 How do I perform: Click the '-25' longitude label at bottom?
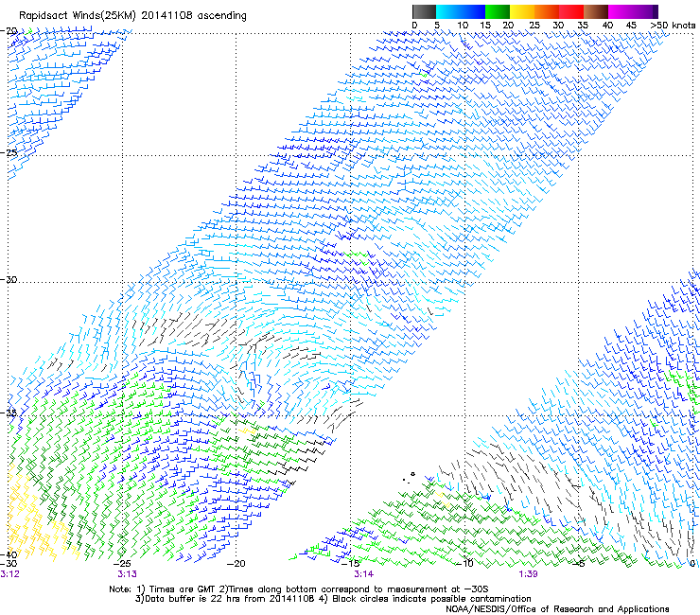pyautogui.click(x=122, y=564)
